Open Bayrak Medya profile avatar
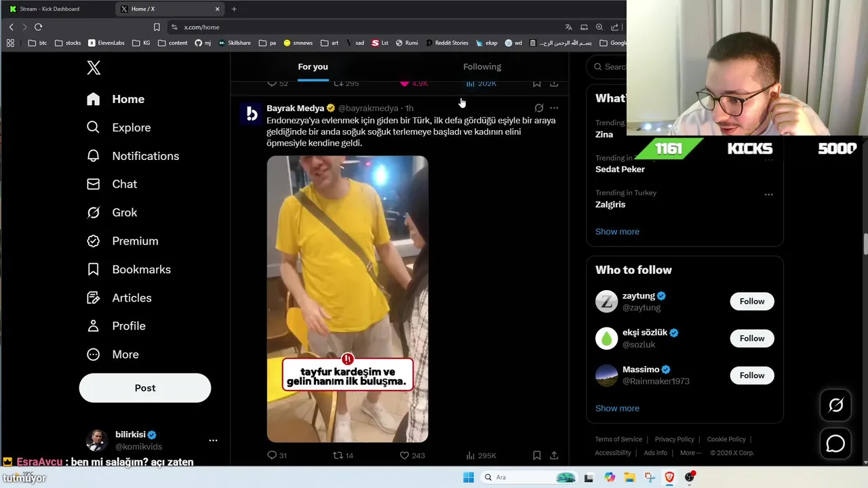 [x=252, y=114]
